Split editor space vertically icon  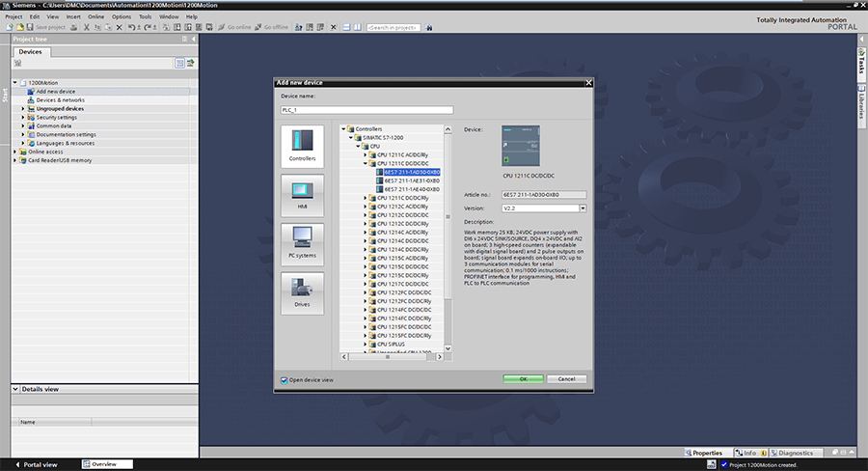(x=357, y=27)
